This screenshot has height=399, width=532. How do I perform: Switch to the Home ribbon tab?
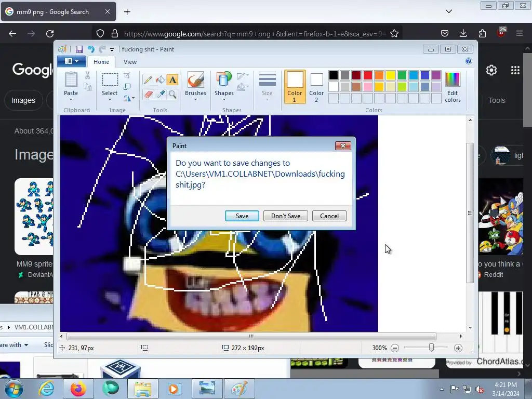click(x=101, y=62)
